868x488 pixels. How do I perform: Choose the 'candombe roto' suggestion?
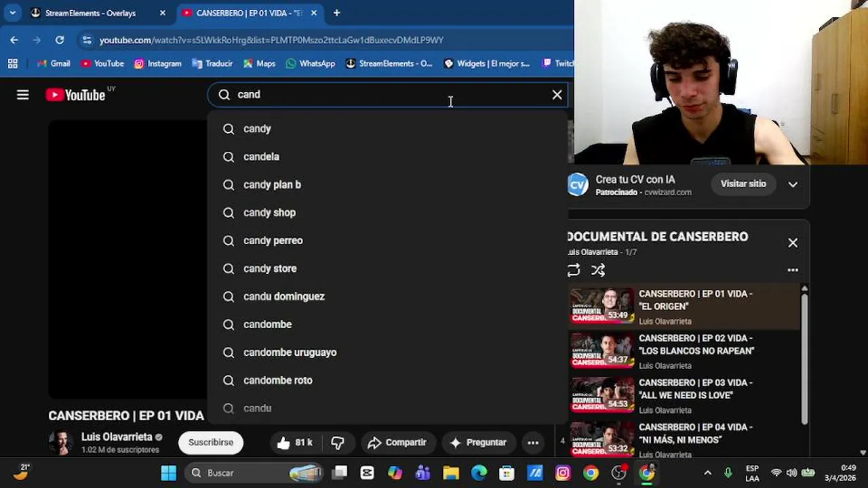point(387,380)
